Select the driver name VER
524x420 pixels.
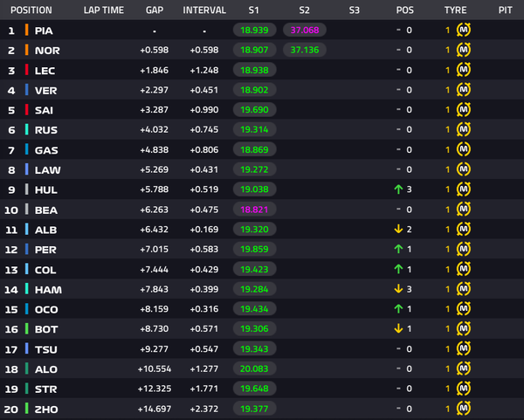pos(45,91)
